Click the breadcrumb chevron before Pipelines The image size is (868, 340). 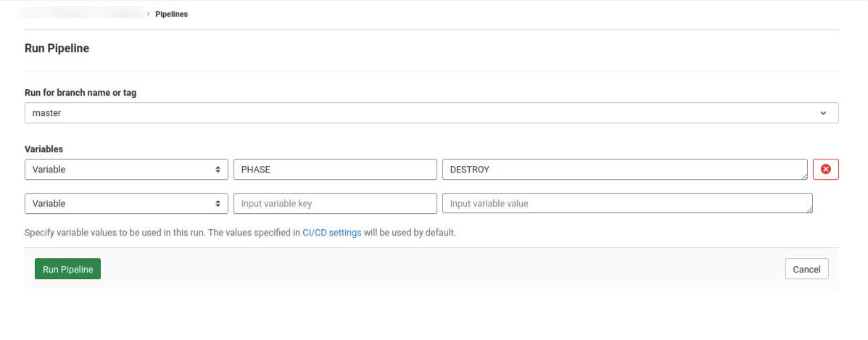point(149,14)
